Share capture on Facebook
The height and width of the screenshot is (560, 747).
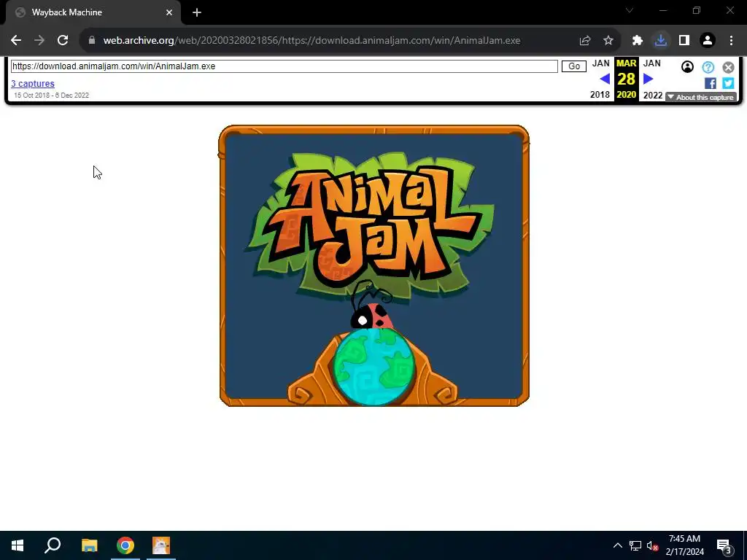click(711, 83)
